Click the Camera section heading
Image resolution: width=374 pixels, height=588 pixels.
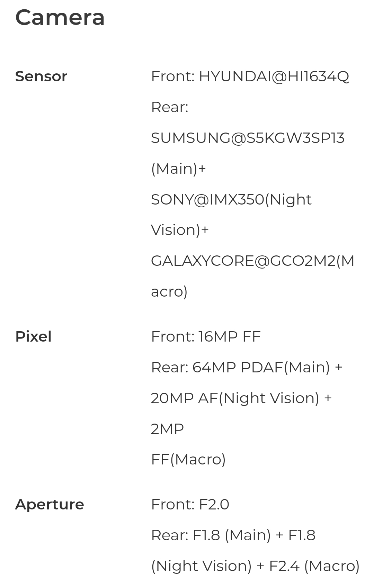[60, 17]
